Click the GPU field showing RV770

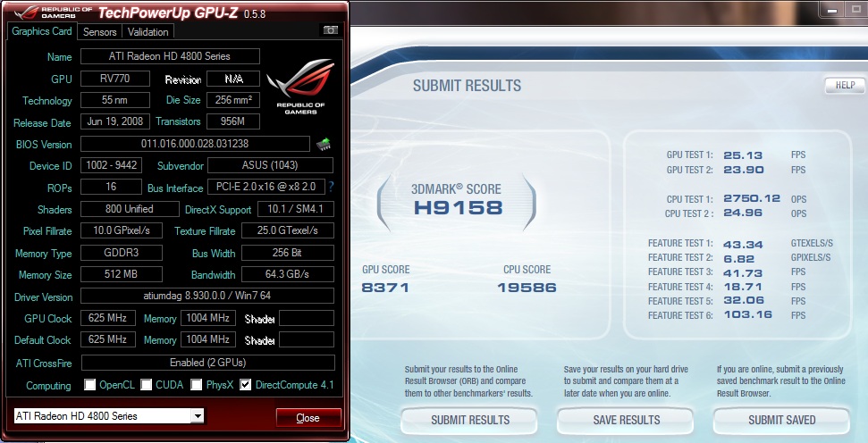tap(115, 78)
